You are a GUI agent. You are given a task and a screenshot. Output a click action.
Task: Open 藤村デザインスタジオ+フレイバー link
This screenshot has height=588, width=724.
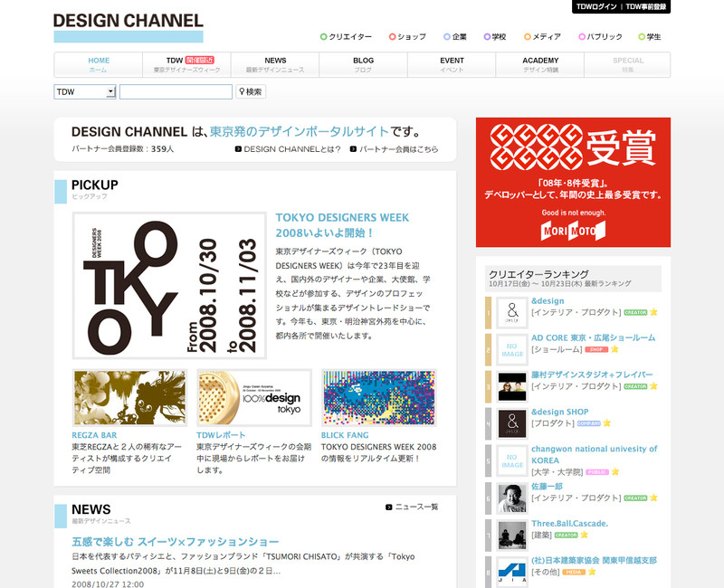592,375
